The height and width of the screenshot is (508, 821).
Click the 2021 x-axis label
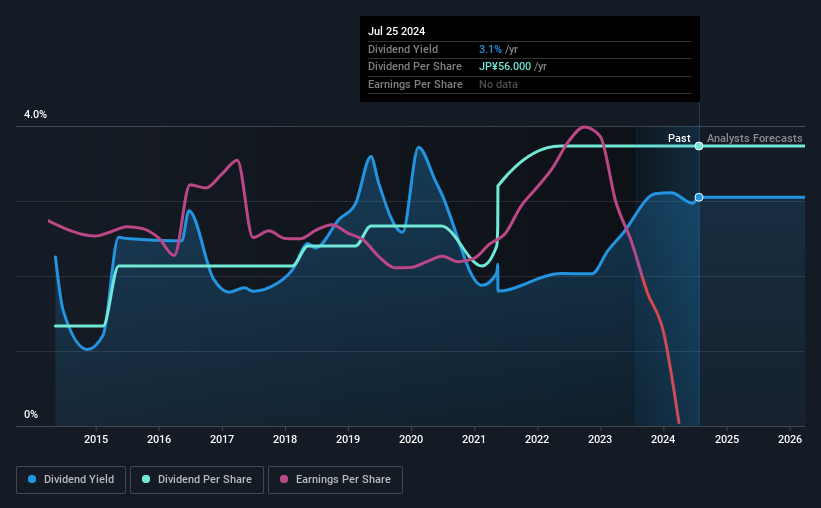[474, 439]
